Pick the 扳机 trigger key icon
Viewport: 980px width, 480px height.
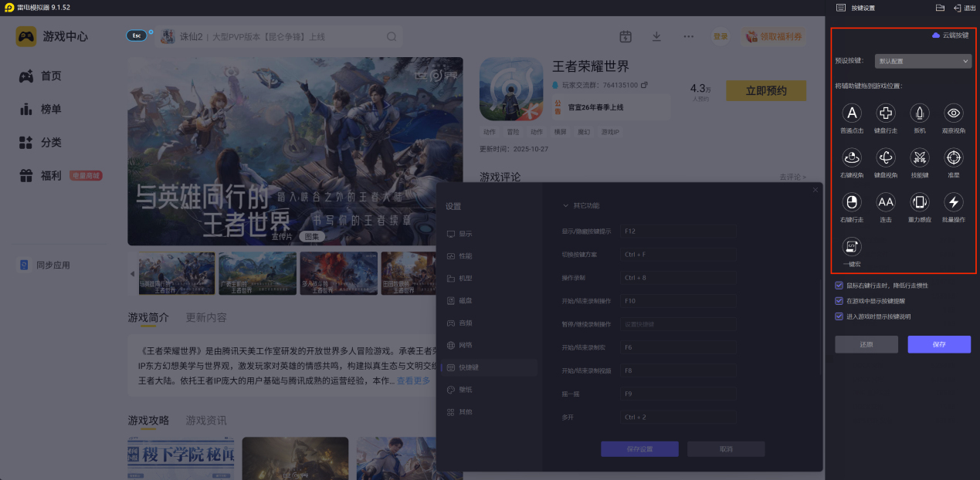(920, 113)
